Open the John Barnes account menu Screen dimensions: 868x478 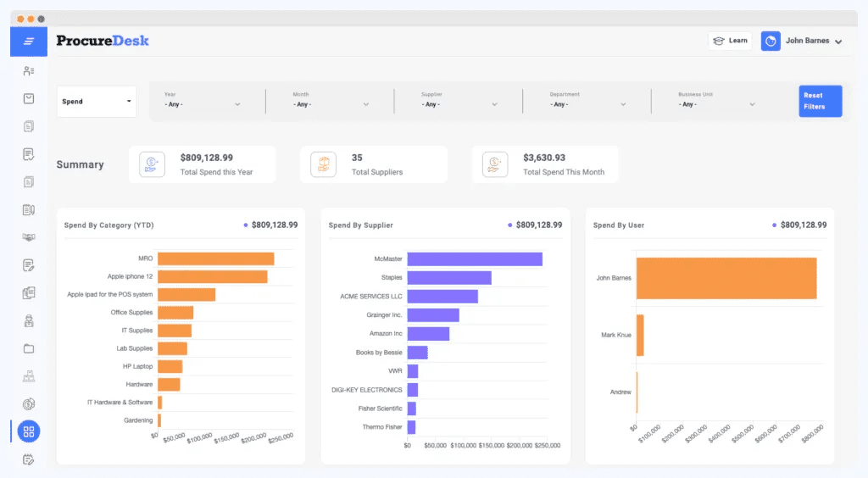click(x=813, y=41)
